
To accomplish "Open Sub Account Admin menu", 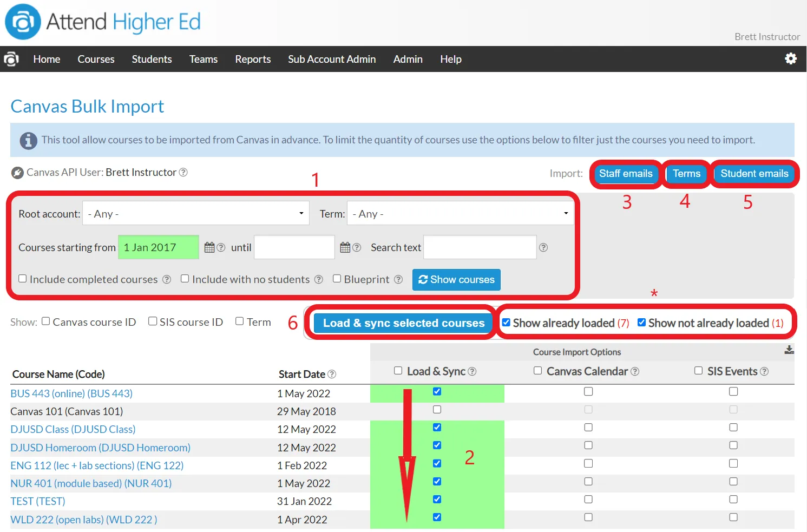I will (332, 59).
